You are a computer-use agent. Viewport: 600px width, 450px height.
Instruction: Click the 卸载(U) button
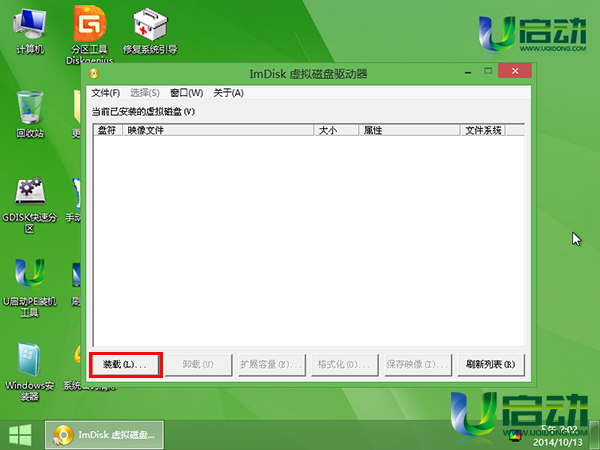[198, 365]
